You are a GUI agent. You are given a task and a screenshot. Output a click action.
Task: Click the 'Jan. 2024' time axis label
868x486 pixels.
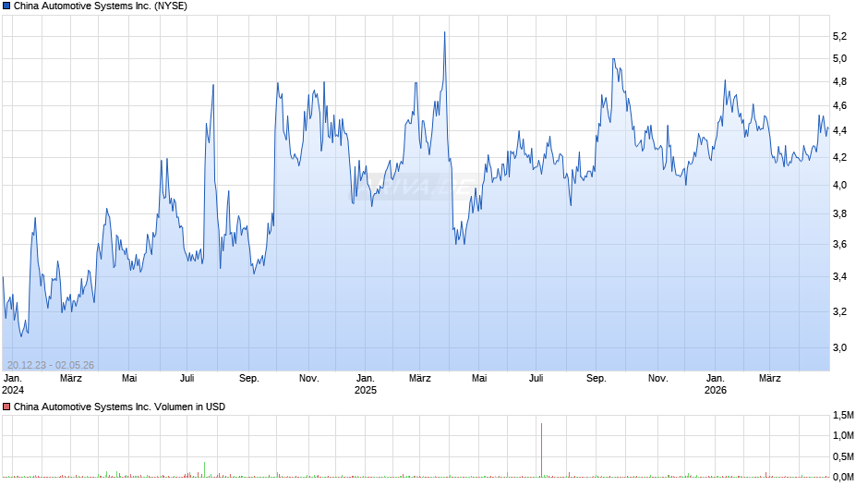point(13,384)
